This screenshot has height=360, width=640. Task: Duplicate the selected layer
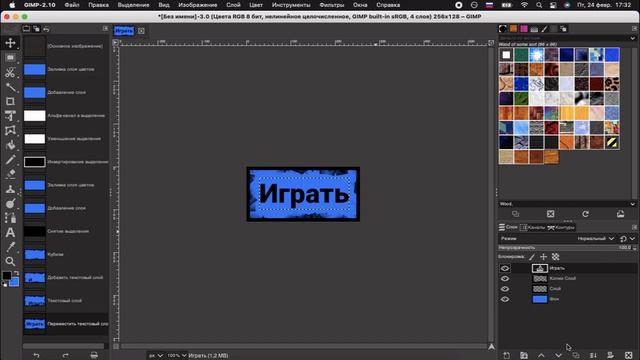pyautogui.click(x=576, y=356)
